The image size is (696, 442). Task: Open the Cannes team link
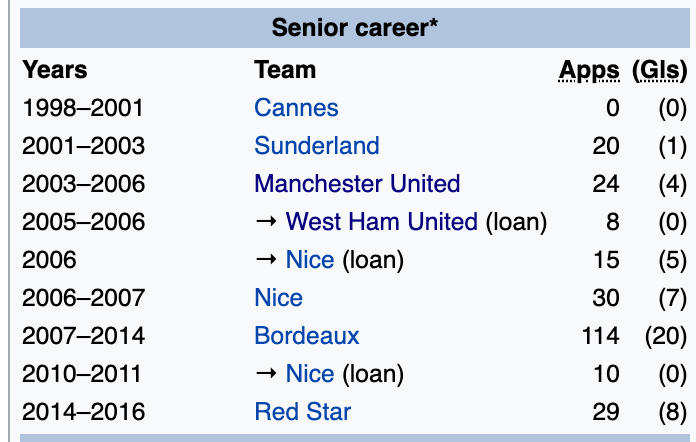coord(296,108)
